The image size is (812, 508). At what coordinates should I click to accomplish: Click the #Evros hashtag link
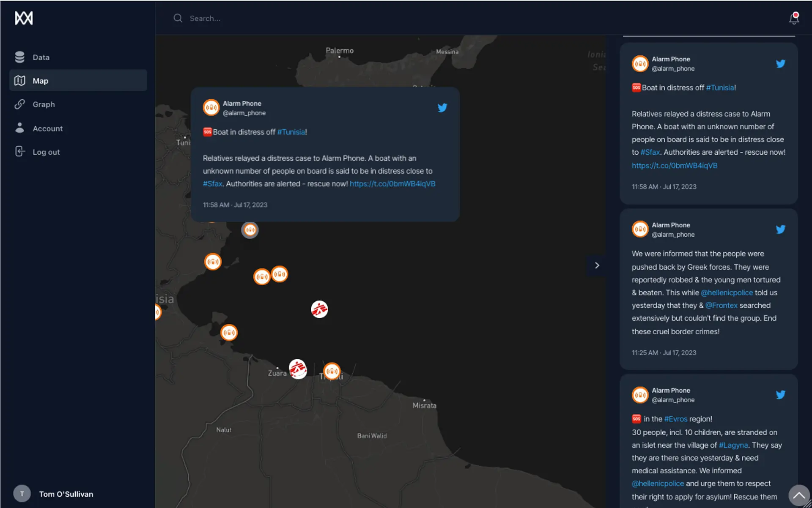[675, 419]
